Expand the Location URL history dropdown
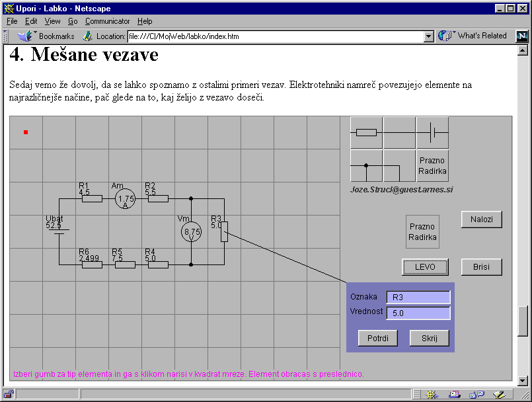The image size is (532, 402). coord(428,36)
